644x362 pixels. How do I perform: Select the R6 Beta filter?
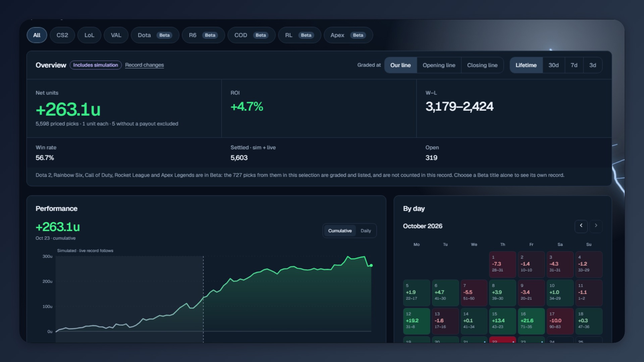(203, 35)
